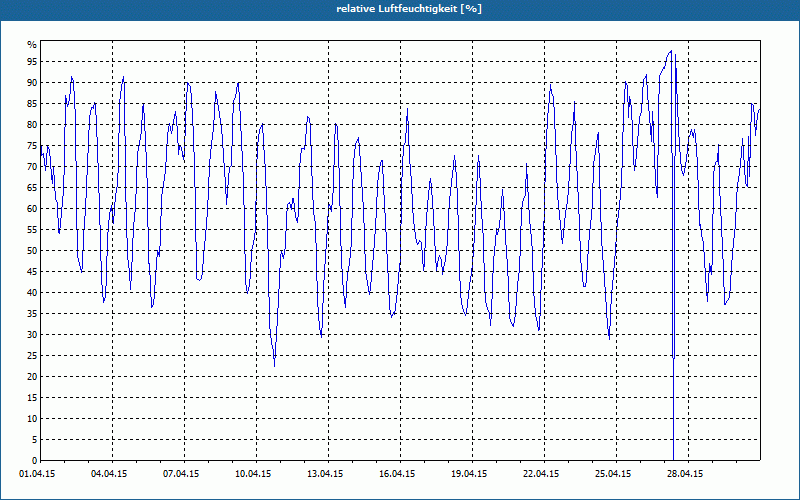Click the y-axis value '30'
Screen dimensions: 800x500
[x=32, y=335]
